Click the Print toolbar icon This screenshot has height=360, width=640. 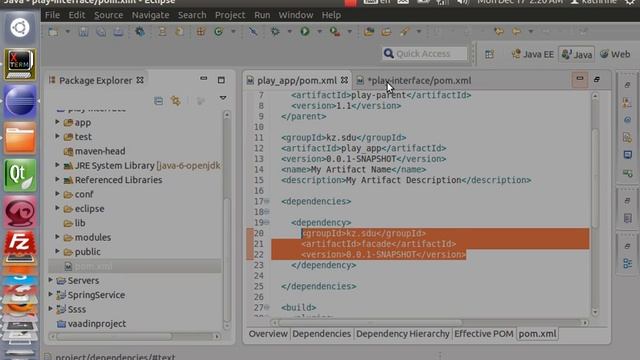[118, 32]
